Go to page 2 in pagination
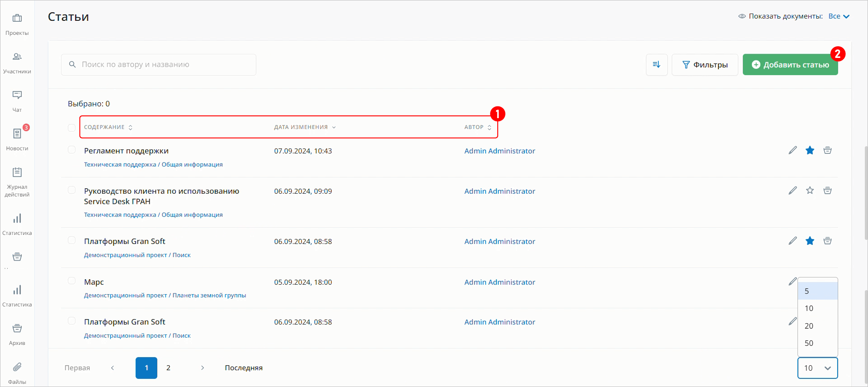The image size is (868, 387). click(x=168, y=368)
